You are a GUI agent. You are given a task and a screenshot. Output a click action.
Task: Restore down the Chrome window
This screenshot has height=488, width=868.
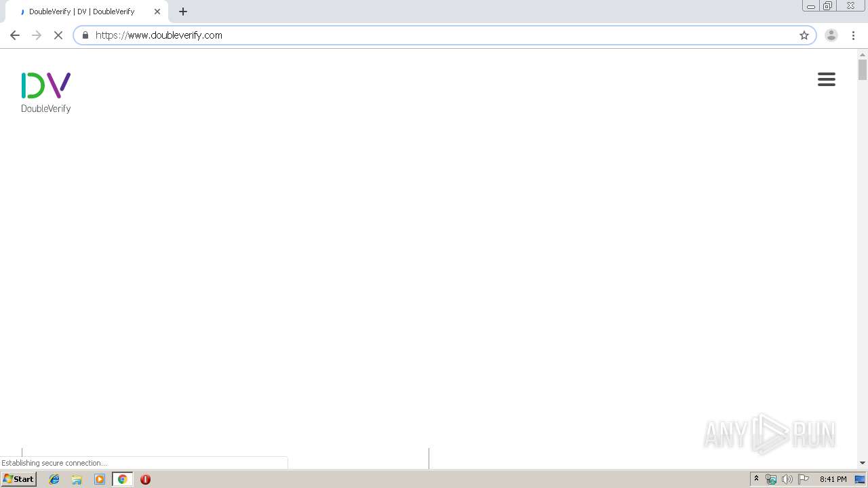828,5
